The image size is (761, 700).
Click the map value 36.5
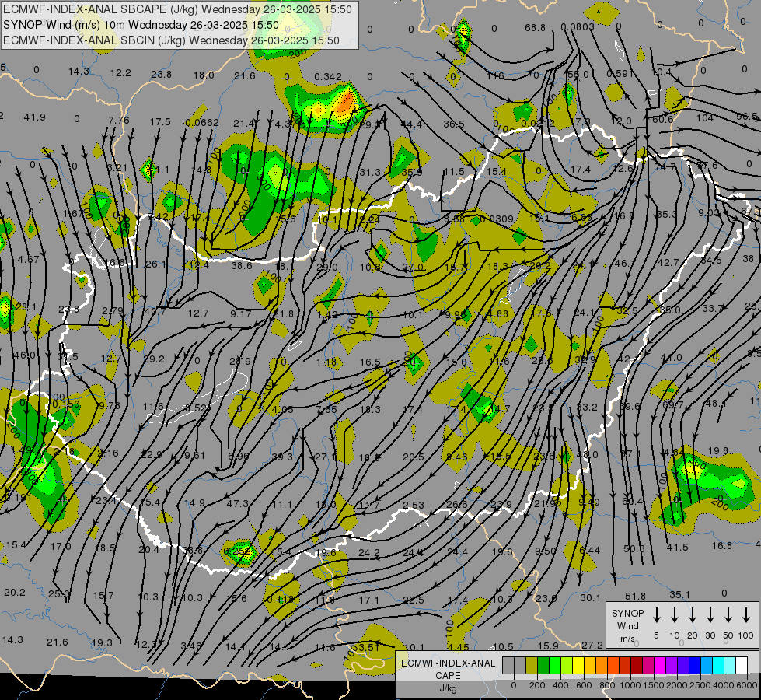point(454,124)
